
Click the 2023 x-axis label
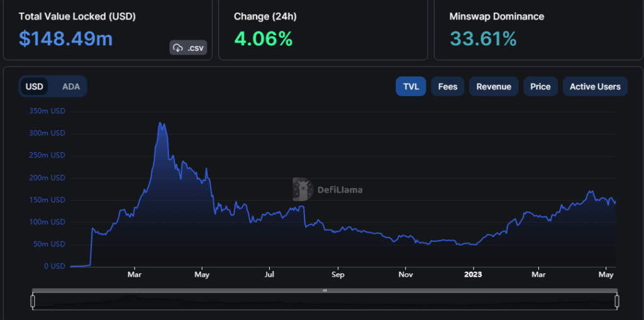pyautogui.click(x=474, y=274)
